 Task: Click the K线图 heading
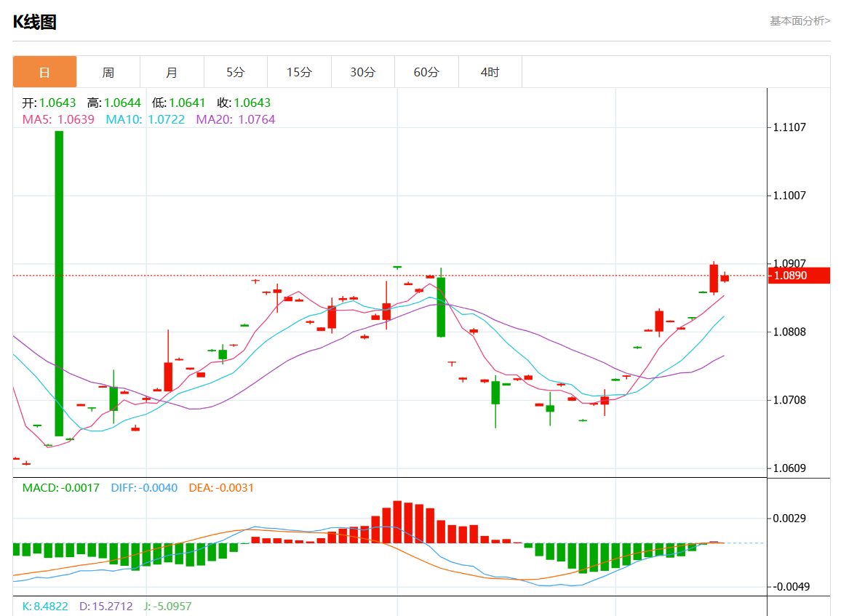tap(34, 22)
